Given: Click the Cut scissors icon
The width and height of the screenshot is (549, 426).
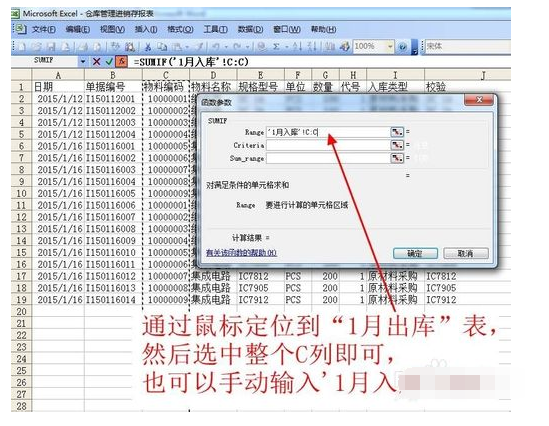Looking at the screenshot, I should pos(148,47).
